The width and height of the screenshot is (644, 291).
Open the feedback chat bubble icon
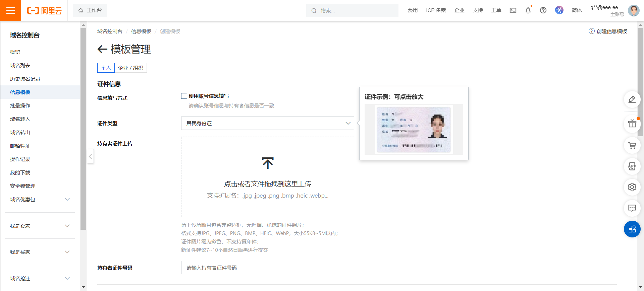(x=632, y=208)
